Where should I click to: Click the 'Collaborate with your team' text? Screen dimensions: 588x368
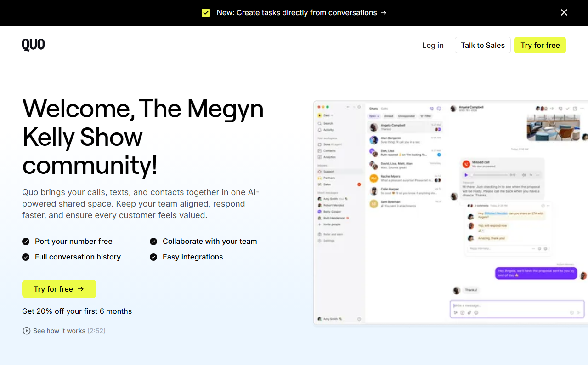tap(209, 241)
